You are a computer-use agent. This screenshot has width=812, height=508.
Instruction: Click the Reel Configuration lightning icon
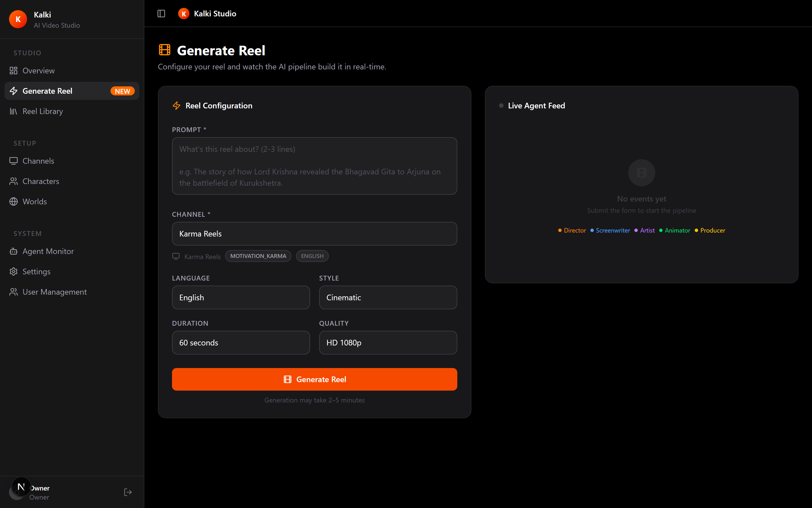click(x=176, y=106)
